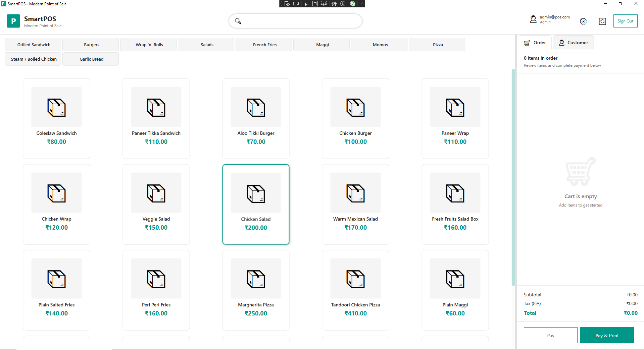Screen dimensions: 644x350
Task: Click inside the product search field
Action: (300, 21)
